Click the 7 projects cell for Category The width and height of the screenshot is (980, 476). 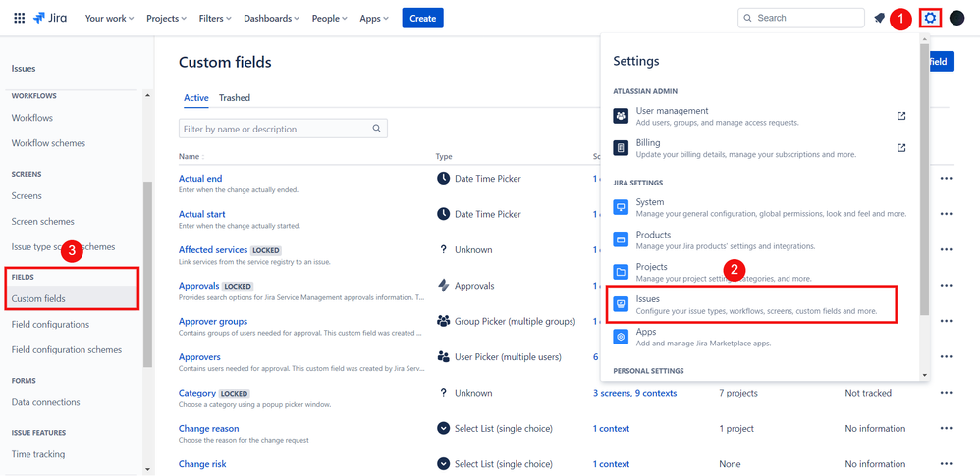(738, 393)
